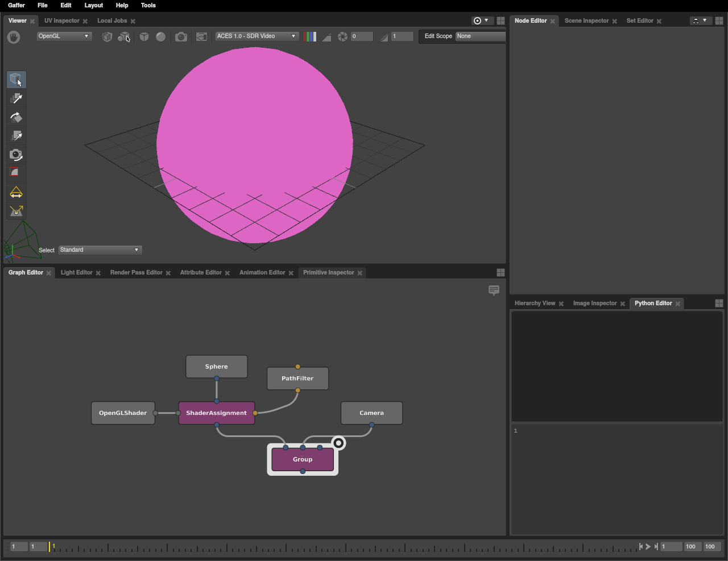Activate the Rotate tool
The height and width of the screenshot is (561, 728).
(16, 117)
